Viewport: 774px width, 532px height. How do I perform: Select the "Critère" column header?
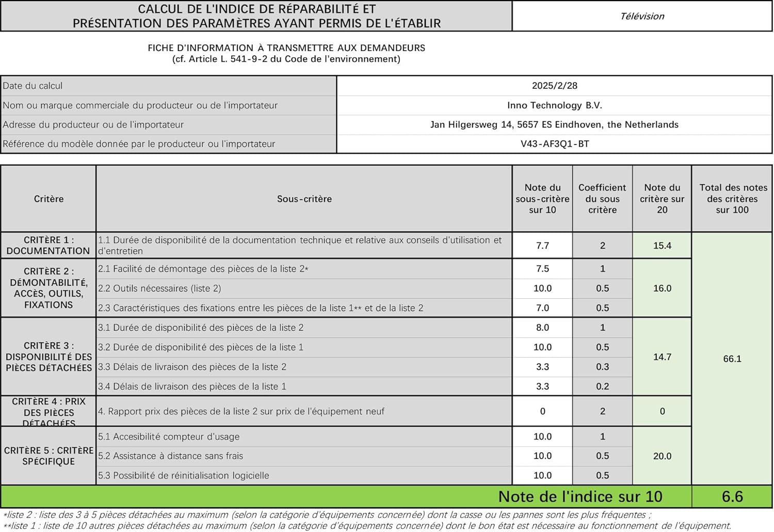[49, 199]
